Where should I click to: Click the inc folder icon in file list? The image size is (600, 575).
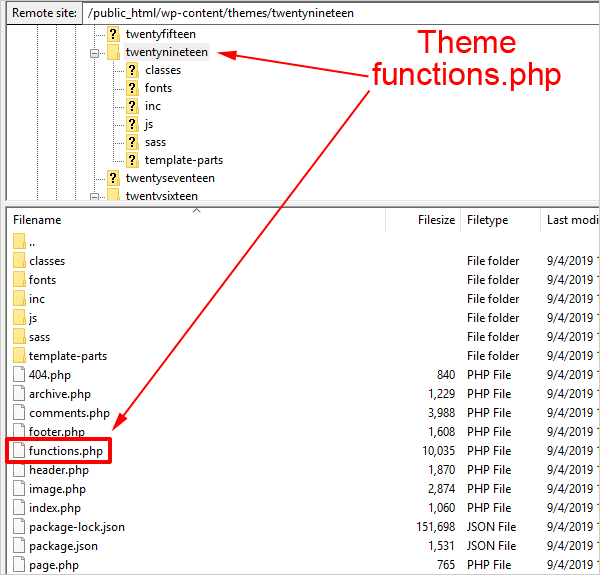(x=19, y=298)
